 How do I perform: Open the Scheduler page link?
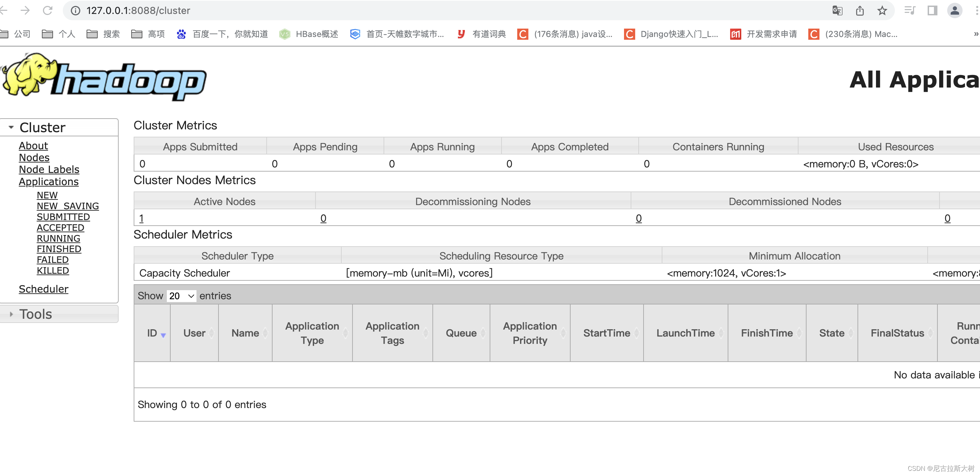[43, 289]
